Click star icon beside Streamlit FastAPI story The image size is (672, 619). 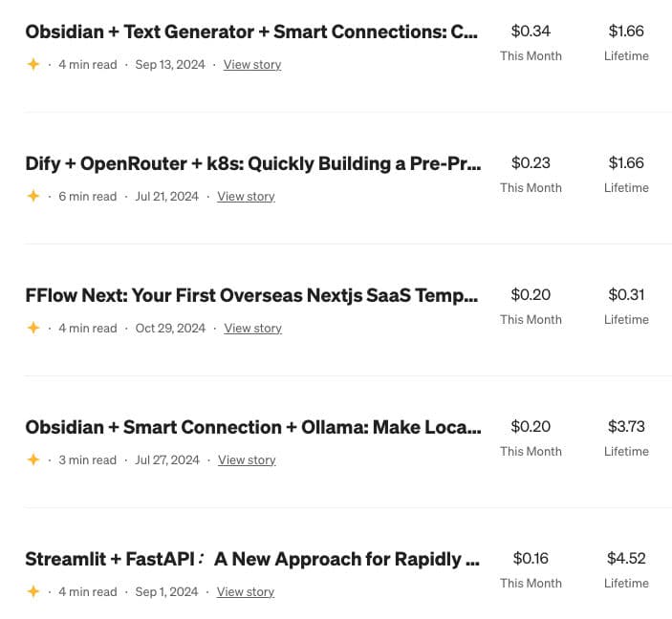tap(33, 592)
